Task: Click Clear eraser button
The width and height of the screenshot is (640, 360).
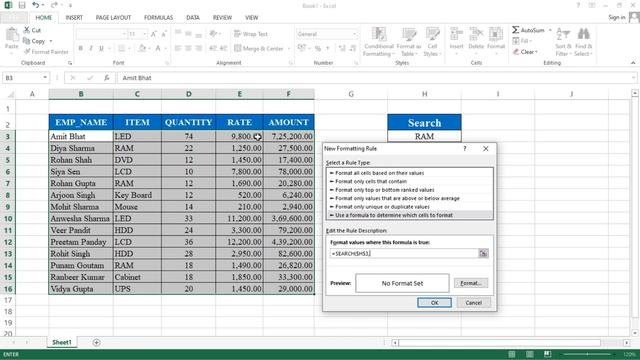Action: pyautogui.click(x=525, y=52)
